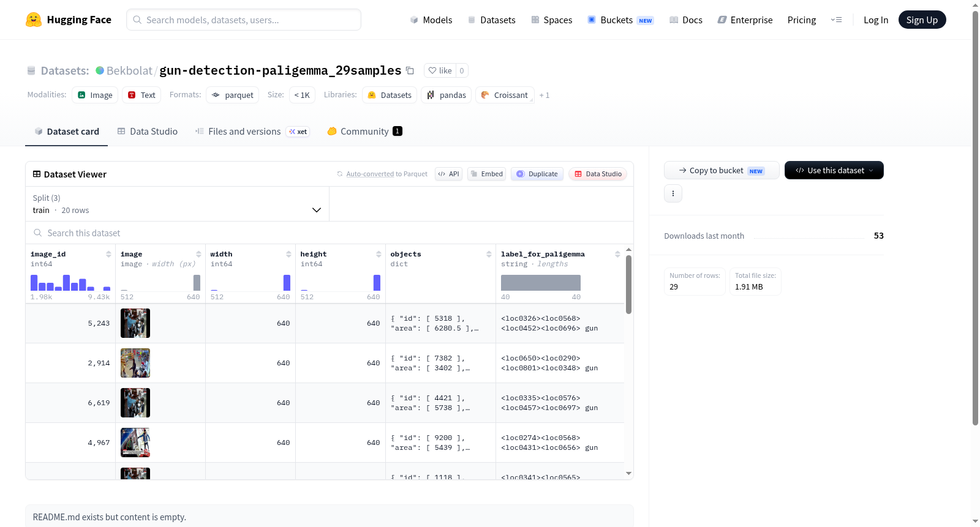
Task: Select the pandas library tag
Action: (x=446, y=95)
